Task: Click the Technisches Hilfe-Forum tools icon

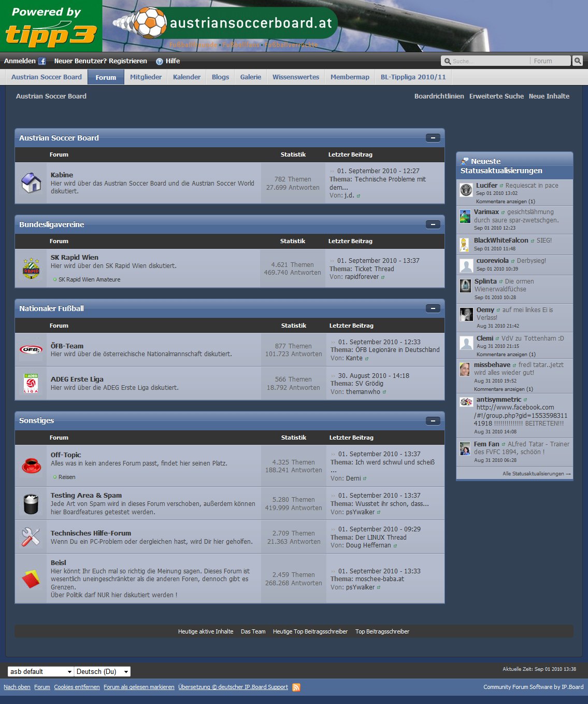Action: click(x=31, y=537)
